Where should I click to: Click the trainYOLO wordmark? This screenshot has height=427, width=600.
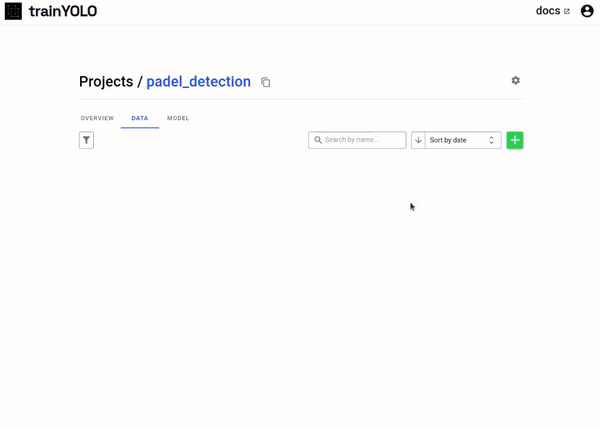click(x=63, y=11)
